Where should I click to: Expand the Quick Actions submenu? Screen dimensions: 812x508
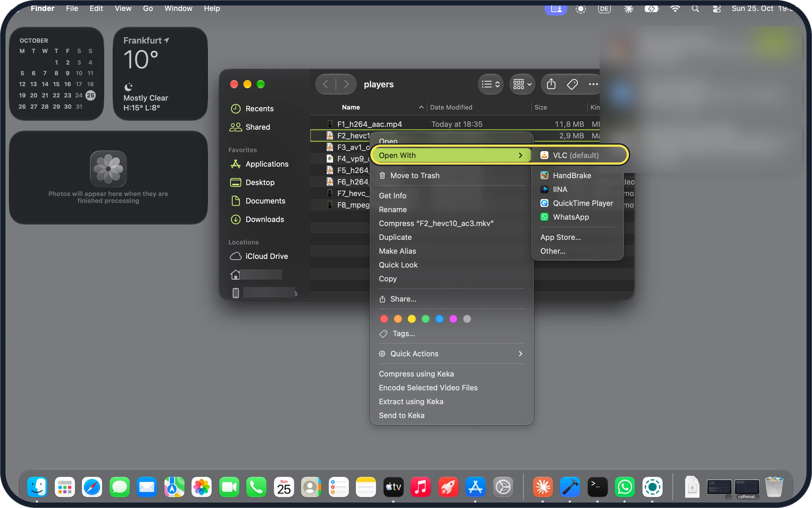pyautogui.click(x=451, y=353)
